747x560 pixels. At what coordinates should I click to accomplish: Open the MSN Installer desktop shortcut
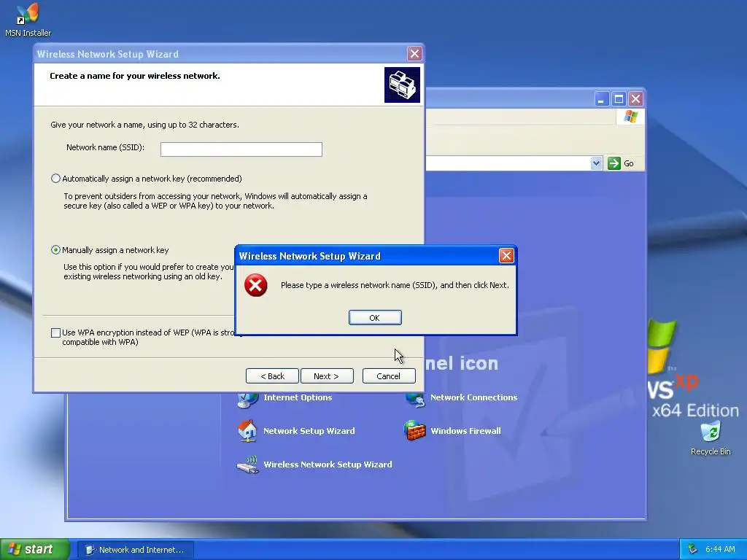click(28, 20)
